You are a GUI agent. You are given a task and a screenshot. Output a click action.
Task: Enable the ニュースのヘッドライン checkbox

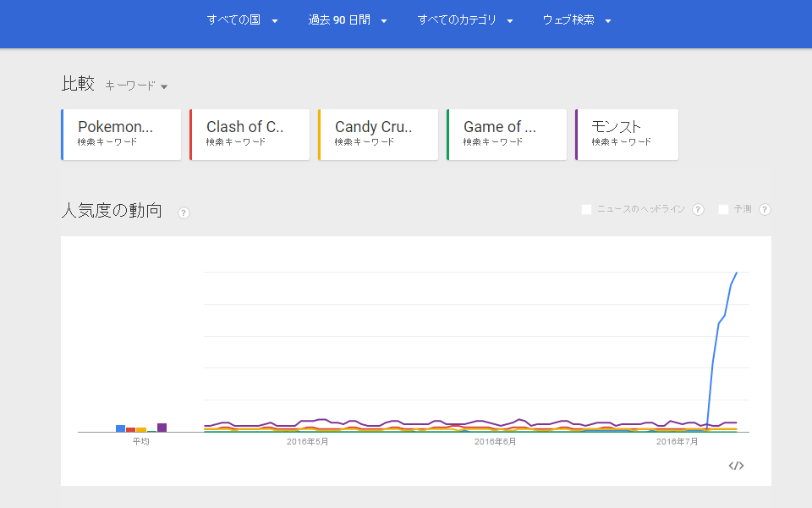[x=586, y=210]
